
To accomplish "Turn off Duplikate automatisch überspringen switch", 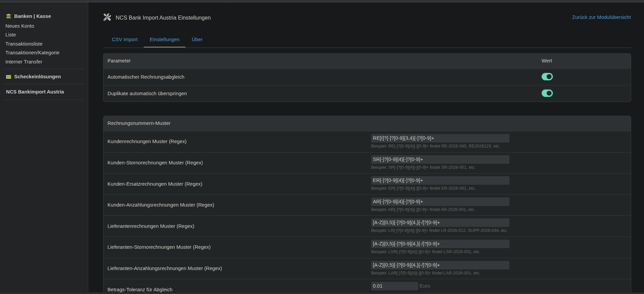I will pyautogui.click(x=547, y=93).
